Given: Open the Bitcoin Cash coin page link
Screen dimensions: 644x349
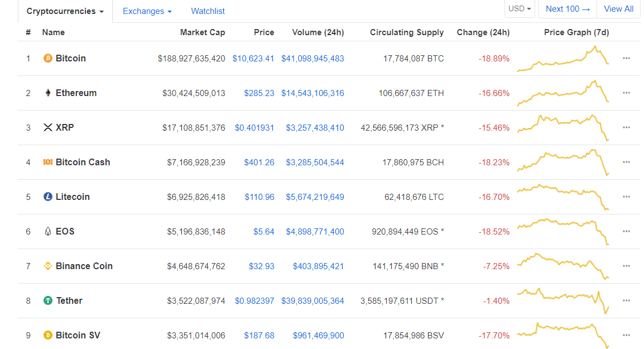Looking at the screenshot, I should (83, 162).
